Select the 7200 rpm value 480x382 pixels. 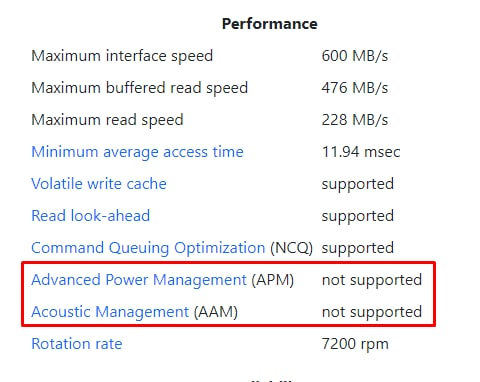point(355,344)
